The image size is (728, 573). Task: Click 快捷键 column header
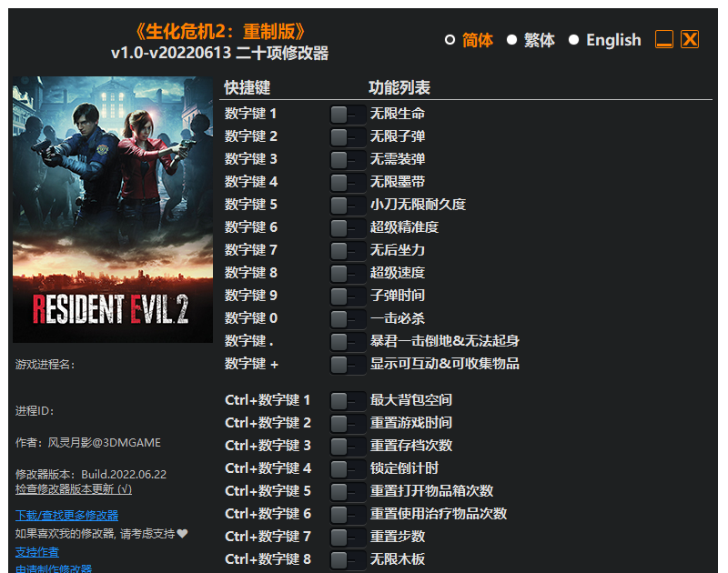(247, 87)
